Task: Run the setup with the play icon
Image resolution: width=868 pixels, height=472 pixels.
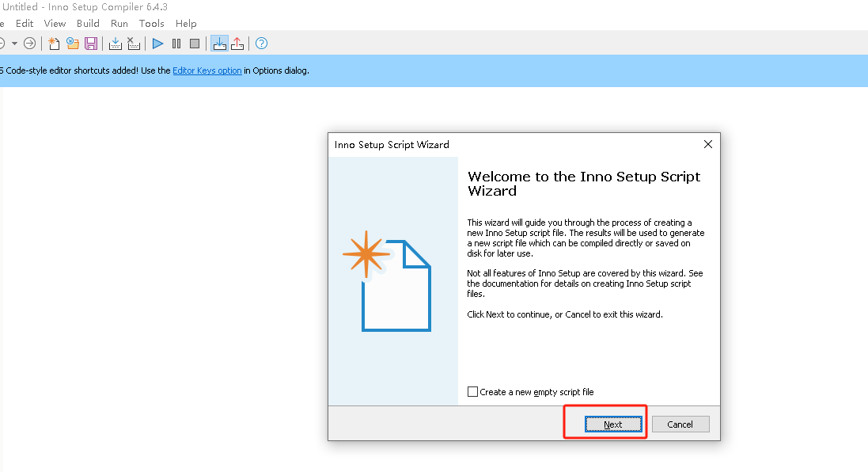Action: click(x=157, y=44)
